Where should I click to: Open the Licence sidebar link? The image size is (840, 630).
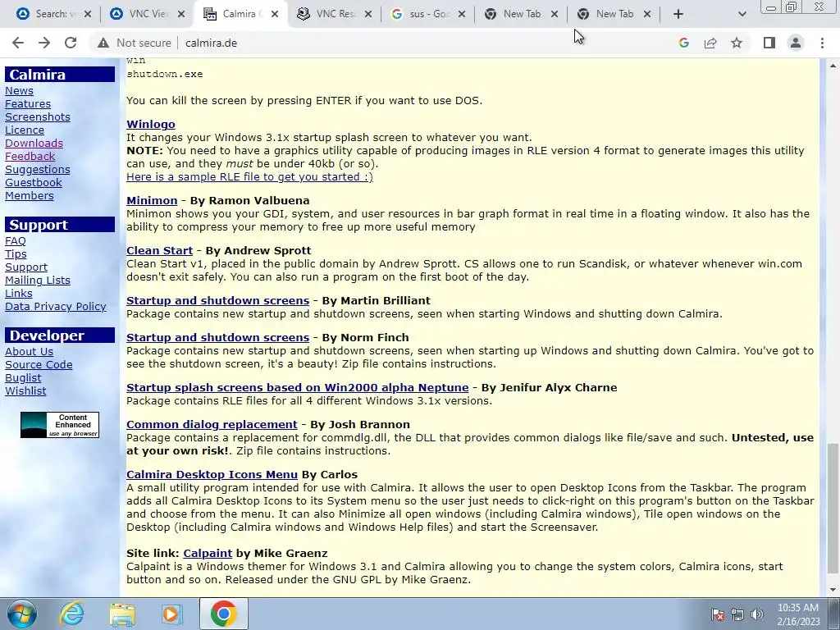(25, 130)
